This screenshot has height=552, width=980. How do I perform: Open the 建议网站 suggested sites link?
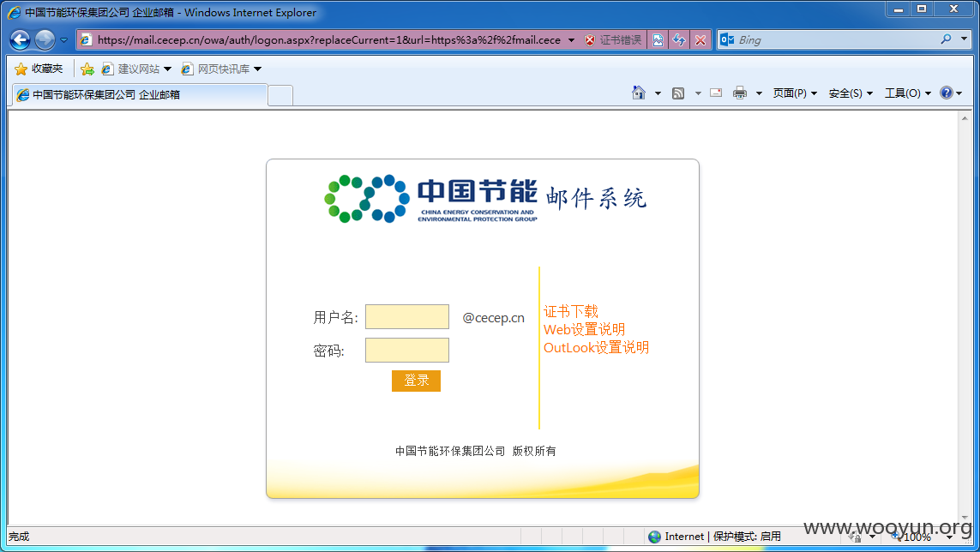[136, 69]
